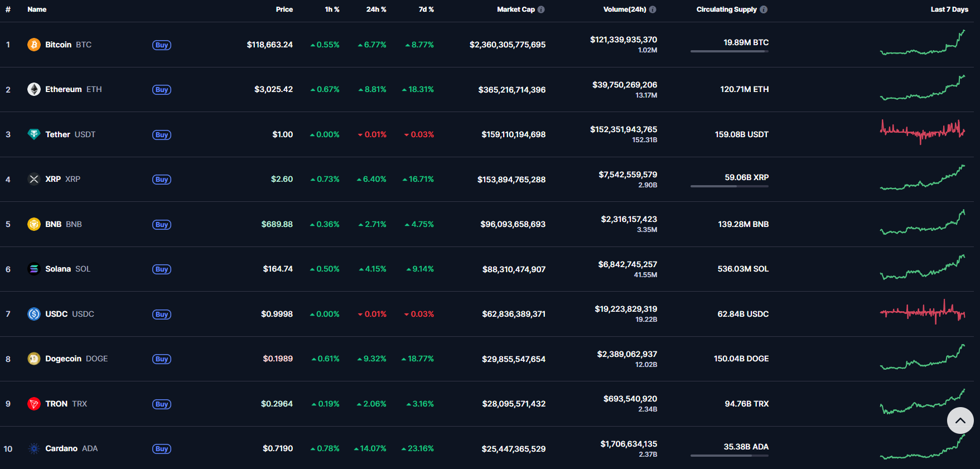
Task: Sort by Market Cap column header
Action: click(x=516, y=9)
